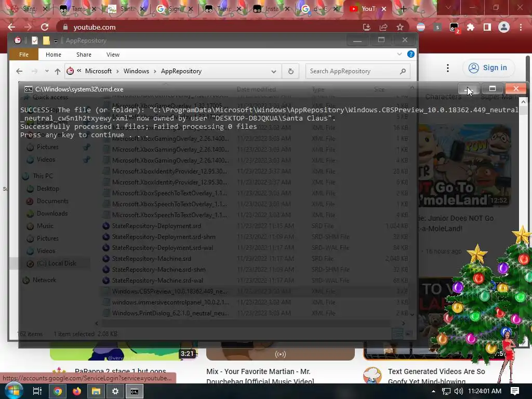The height and width of the screenshot is (399, 532).
Task: Click Explorer properties icon in title bar
Action: [x=35, y=41]
